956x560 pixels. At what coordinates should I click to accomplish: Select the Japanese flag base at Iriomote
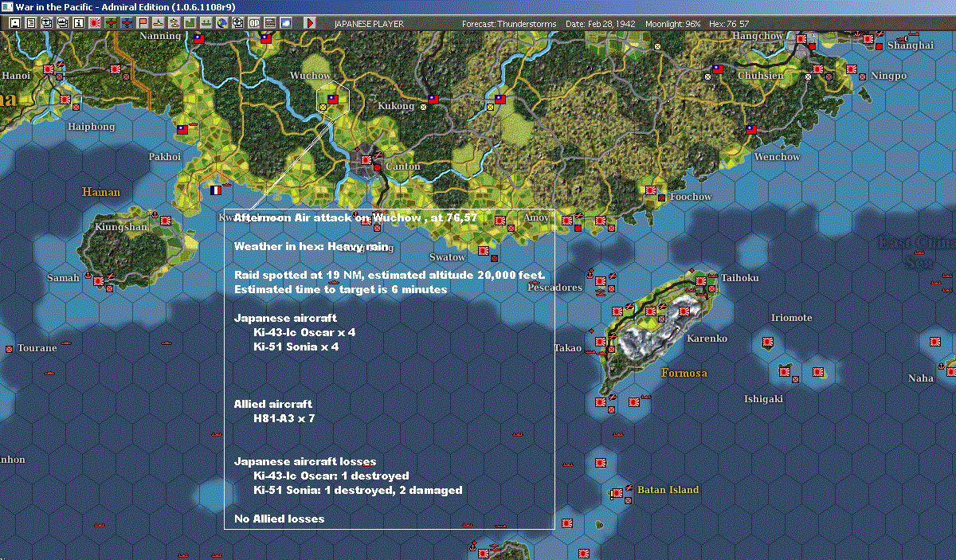coord(768,343)
